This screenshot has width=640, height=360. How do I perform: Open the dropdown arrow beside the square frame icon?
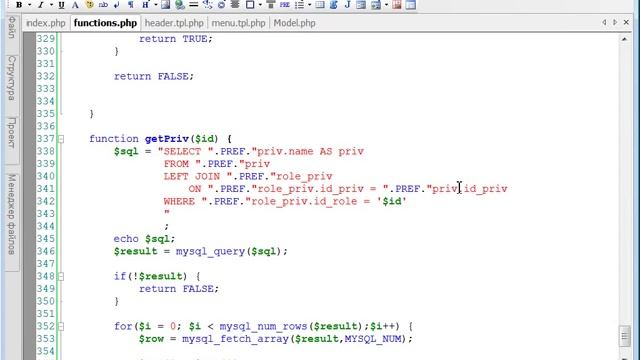(260, 5)
